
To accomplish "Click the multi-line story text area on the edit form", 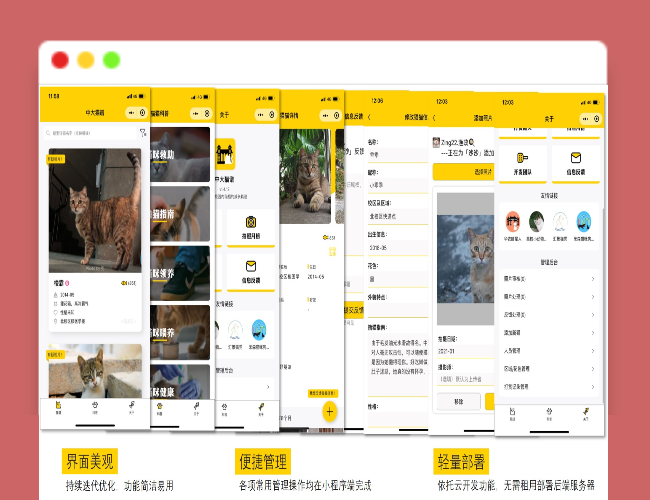I will tap(398, 365).
